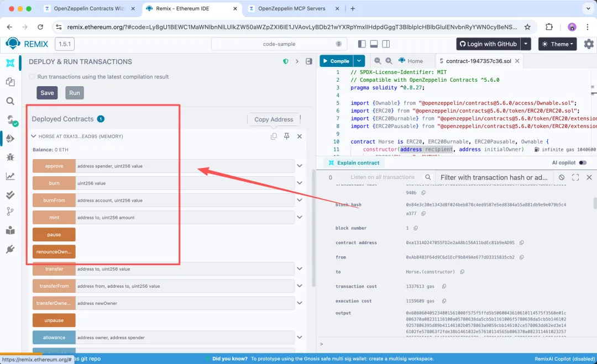Click the renounceOwnership function button
597x364 pixels.
point(54,251)
